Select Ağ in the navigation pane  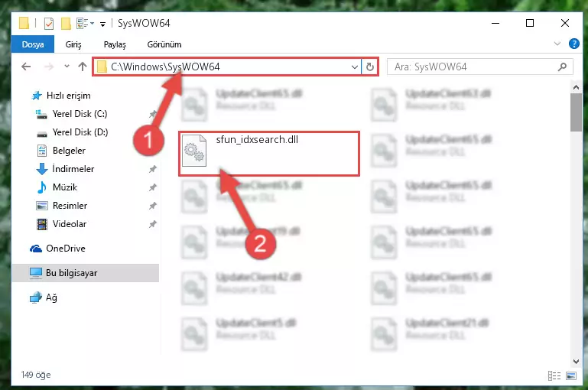pos(51,297)
